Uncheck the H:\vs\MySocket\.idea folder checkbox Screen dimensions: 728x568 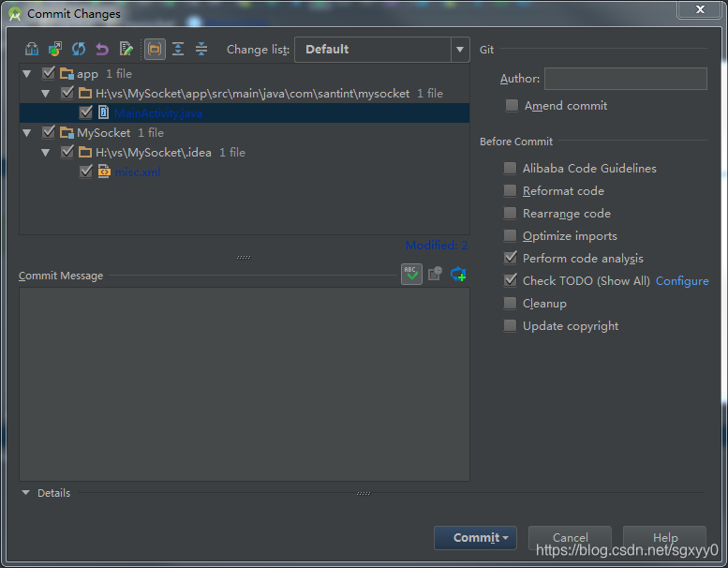[67, 152]
